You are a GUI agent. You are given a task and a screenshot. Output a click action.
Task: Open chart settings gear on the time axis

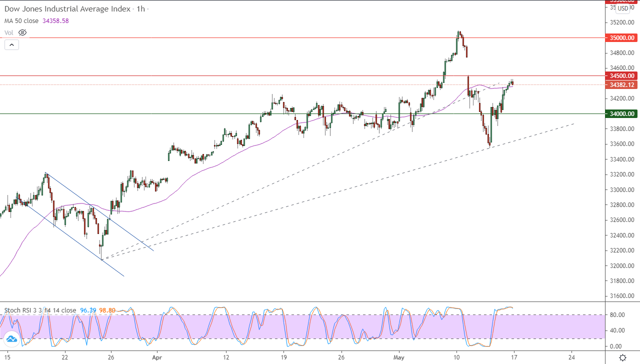pos(622,357)
